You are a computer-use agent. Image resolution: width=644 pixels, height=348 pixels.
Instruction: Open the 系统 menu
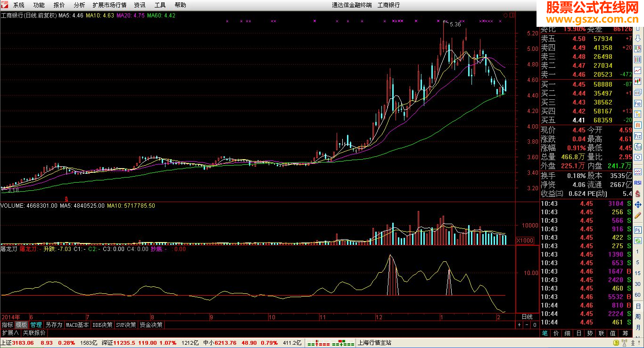(18, 5)
